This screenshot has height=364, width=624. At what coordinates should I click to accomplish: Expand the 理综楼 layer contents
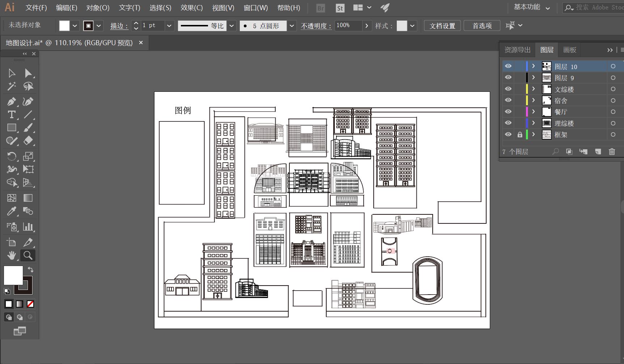[x=533, y=123]
